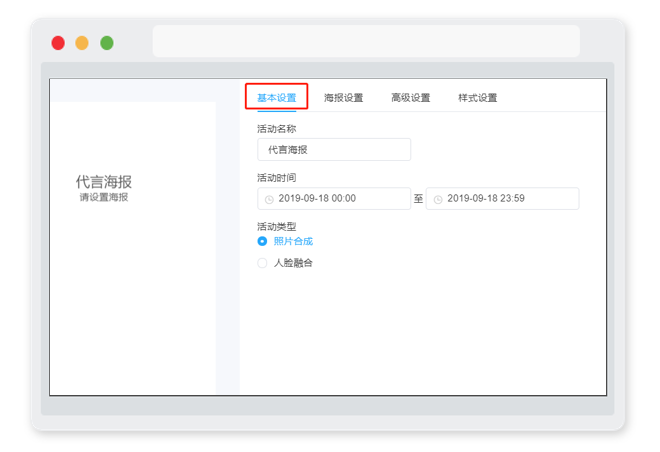Click the green maximize window dot
The width and height of the screenshot is (660, 452).
click(107, 43)
